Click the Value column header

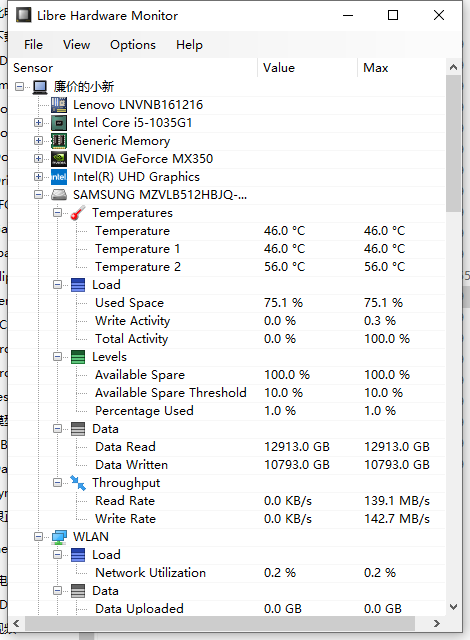308,68
